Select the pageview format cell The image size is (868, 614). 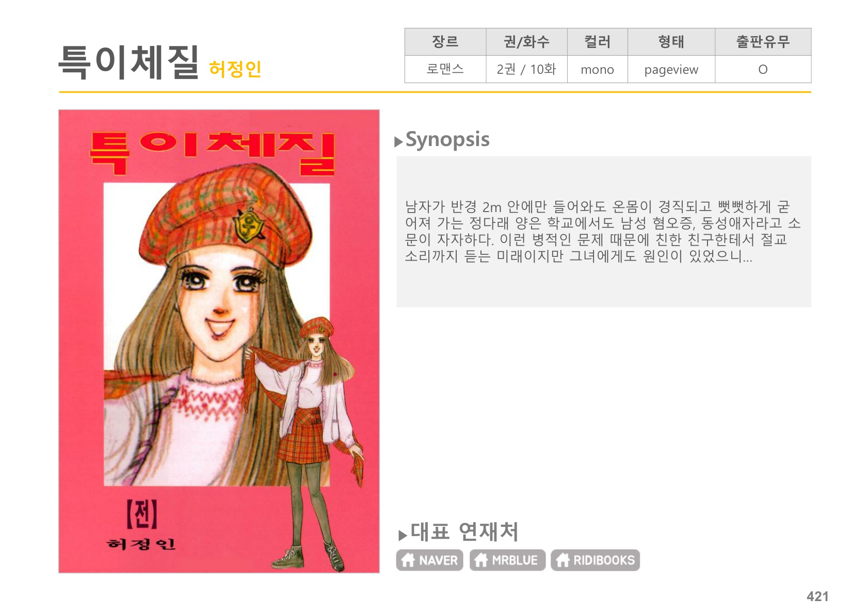pyautogui.click(x=671, y=69)
